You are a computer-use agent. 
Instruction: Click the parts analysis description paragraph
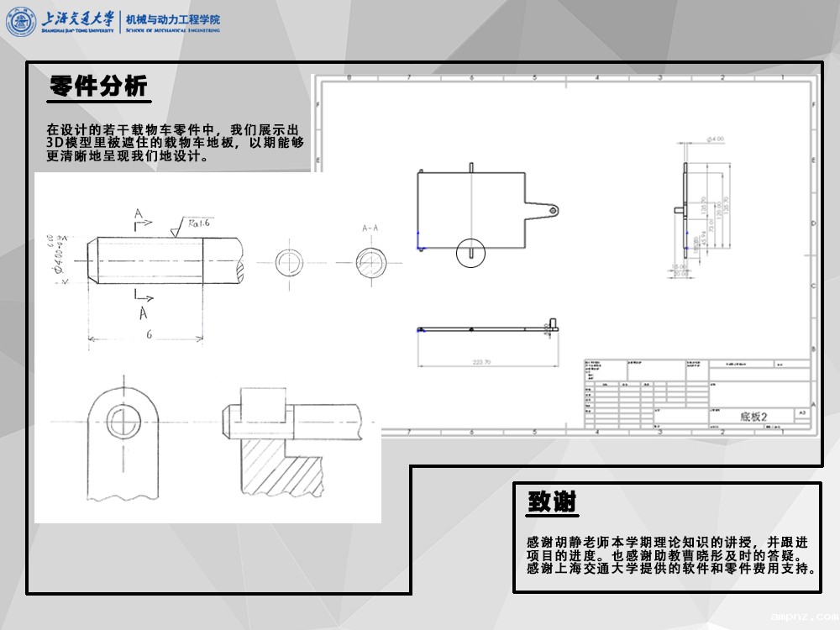point(174,143)
